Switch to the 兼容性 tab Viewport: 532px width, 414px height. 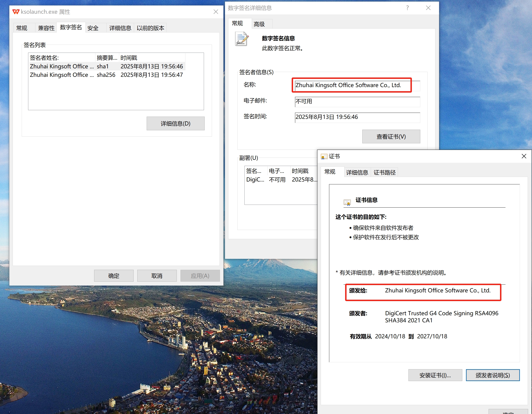46,28
